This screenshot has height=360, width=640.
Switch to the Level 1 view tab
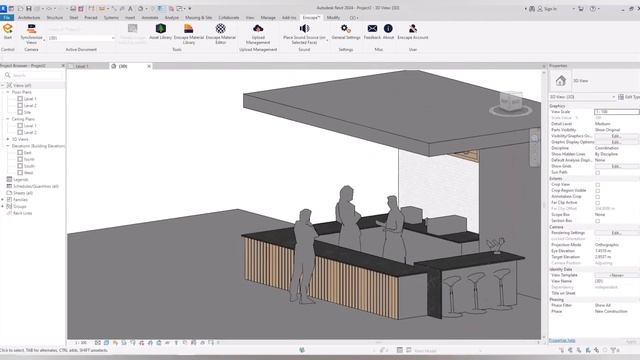82,66
